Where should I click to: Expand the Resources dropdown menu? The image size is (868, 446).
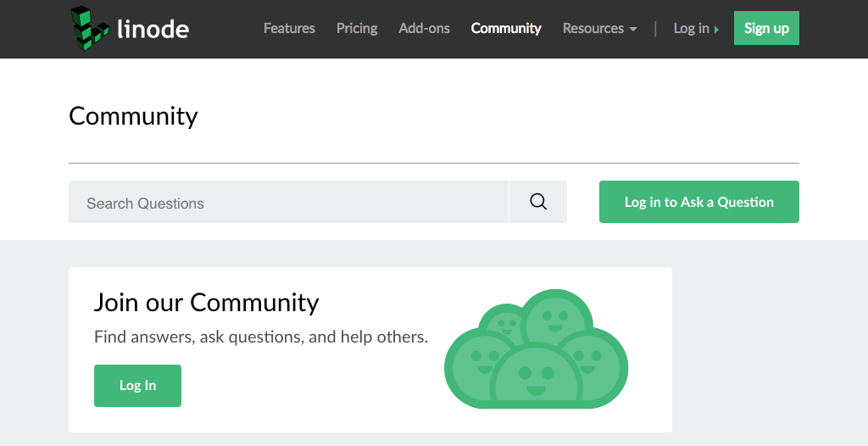point(593,28)
